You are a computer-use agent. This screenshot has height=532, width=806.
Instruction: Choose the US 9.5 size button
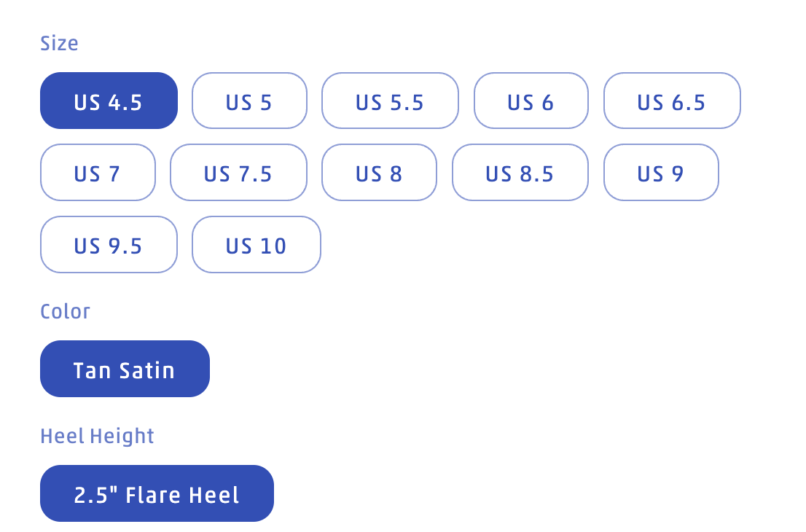pyautogui.click(x=109, y=244)
